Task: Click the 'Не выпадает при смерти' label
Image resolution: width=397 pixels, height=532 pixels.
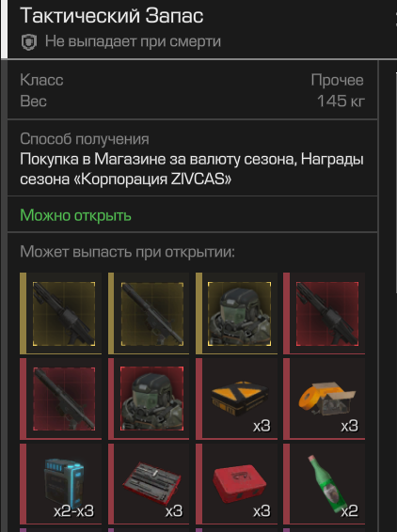Action: coord(133,41)
